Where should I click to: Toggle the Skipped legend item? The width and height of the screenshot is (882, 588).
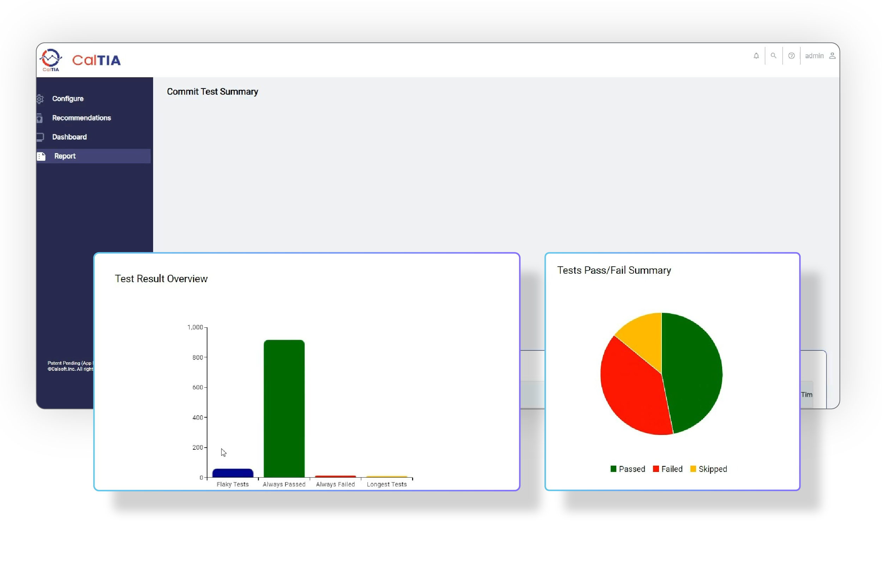pos(708,469)
